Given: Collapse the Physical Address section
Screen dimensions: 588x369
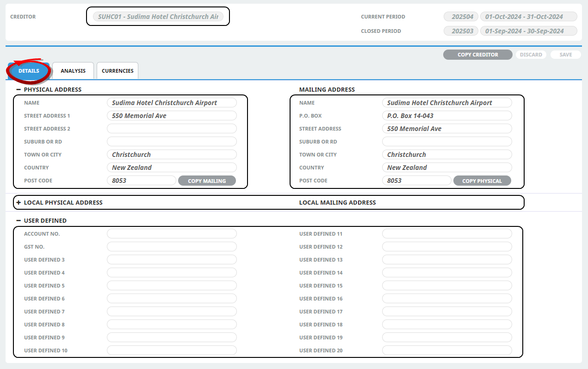Looking at the screenshot, I should (x=19, y=90).
